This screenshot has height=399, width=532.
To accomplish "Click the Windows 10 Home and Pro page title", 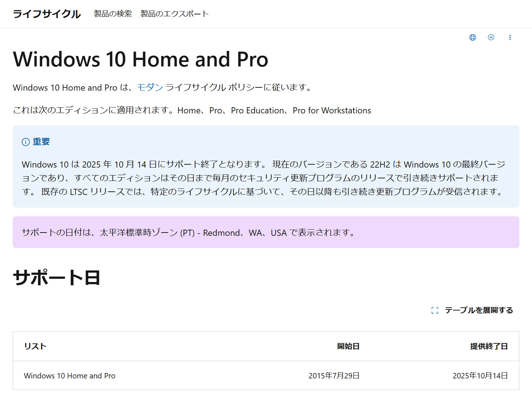I will coord(140,60).
